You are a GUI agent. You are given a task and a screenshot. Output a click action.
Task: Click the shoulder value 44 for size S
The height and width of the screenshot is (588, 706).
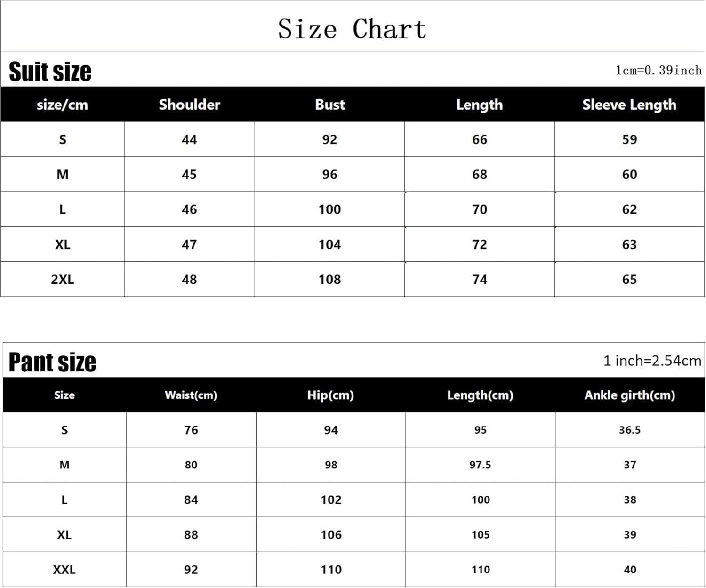click(x=189, y=140)
